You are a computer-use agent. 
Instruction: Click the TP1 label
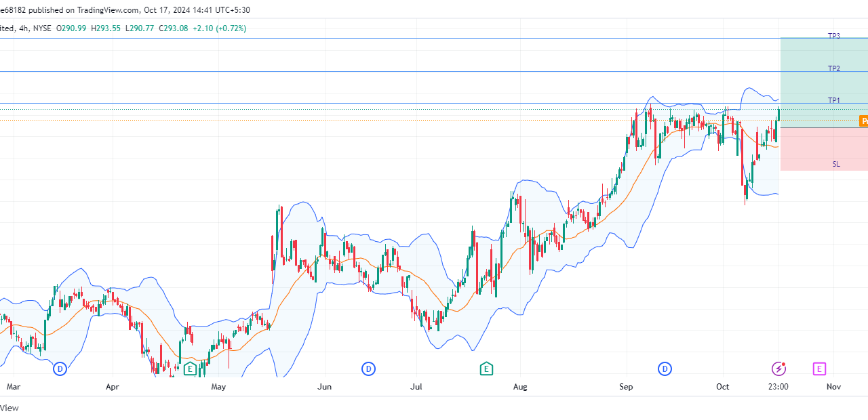coord(834,101)
